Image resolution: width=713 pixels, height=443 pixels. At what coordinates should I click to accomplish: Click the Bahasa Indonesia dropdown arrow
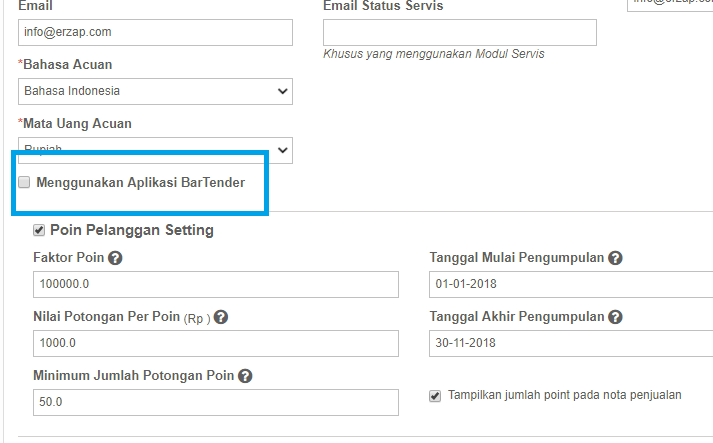point(282,91)
